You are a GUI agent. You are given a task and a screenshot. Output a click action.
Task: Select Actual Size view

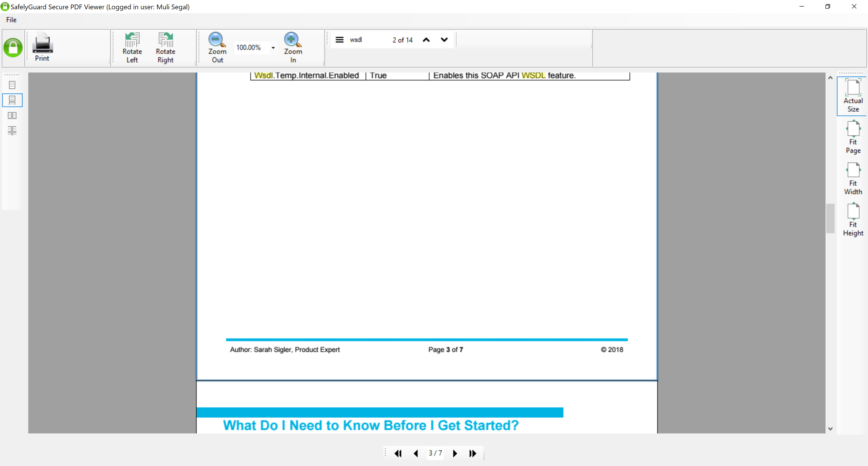click(853, 96)
